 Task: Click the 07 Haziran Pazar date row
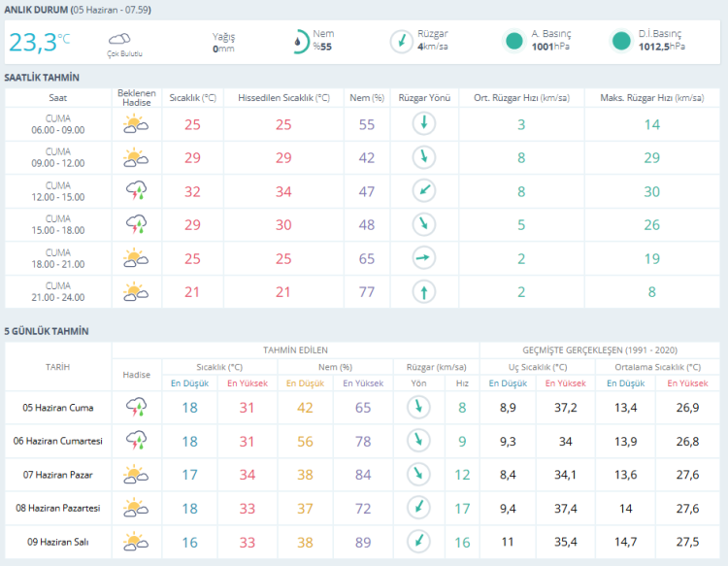pyautogui.click(x=362, y=475)
